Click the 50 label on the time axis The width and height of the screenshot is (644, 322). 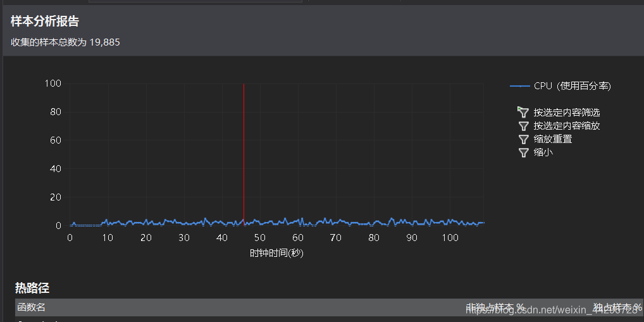(259, 237)
